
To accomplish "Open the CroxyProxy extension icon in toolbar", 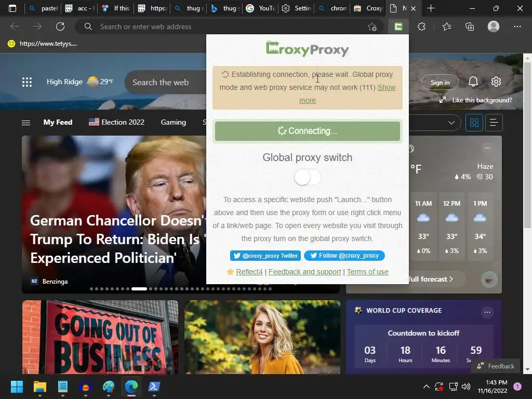I will 398,26.
